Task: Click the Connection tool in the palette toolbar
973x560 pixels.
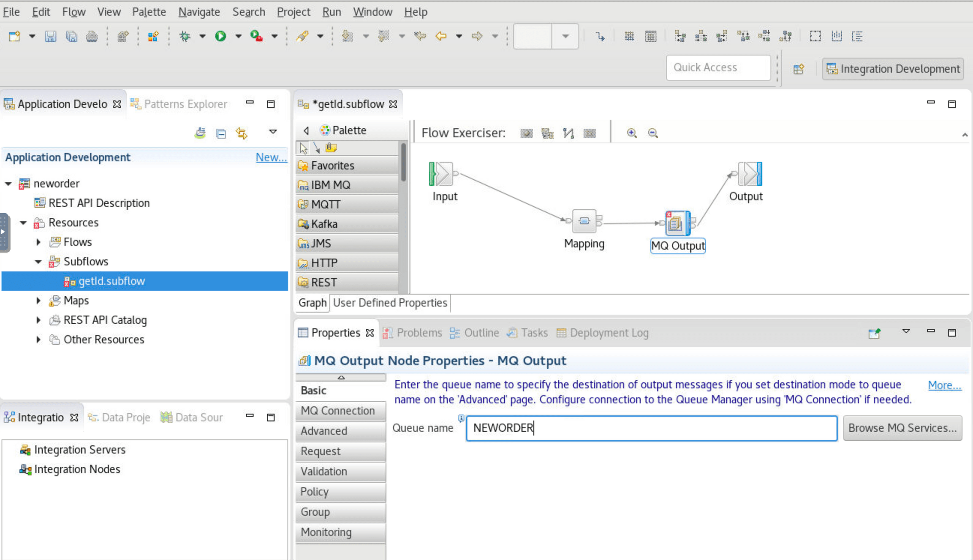Action: (x=317, y=147)
